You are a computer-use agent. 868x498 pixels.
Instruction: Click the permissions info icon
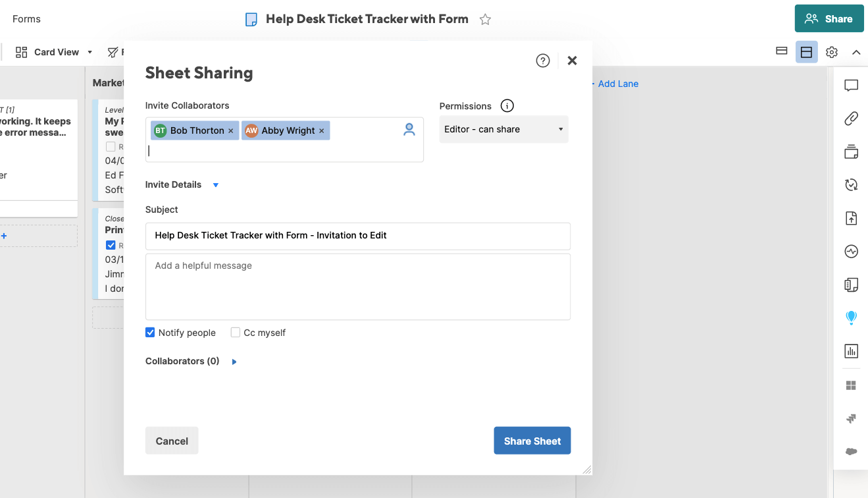507,106
